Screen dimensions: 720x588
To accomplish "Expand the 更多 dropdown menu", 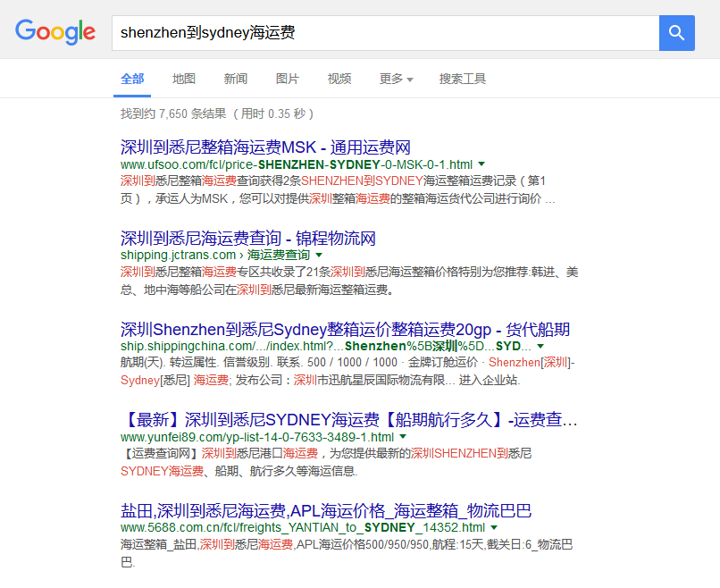I will (x=396, y=79).
